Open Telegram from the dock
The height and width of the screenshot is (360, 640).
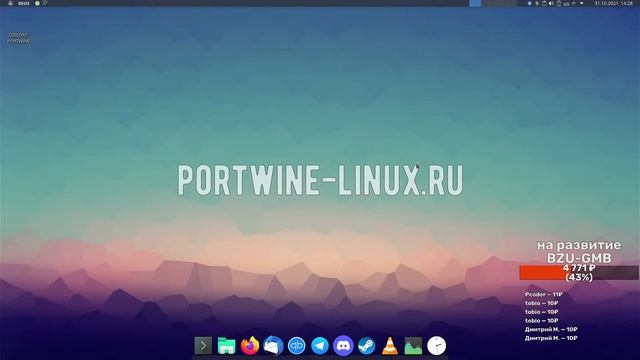(320, 346)
